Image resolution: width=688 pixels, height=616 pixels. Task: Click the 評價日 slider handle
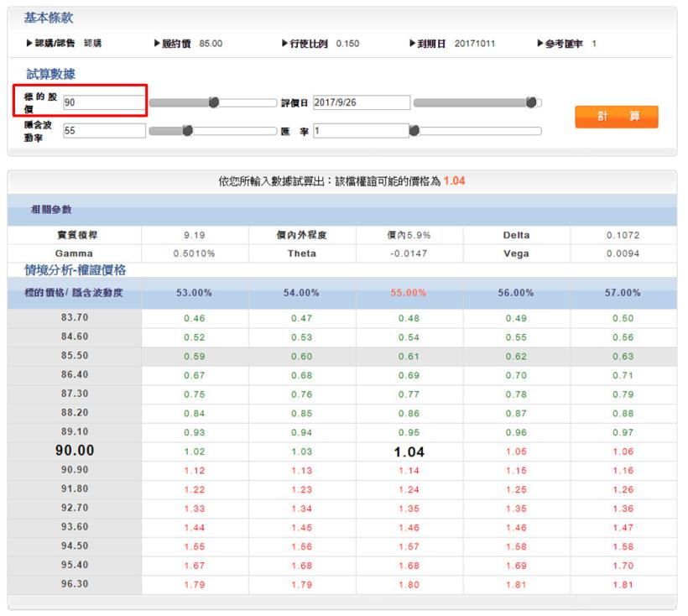click(x=531, y=102)
